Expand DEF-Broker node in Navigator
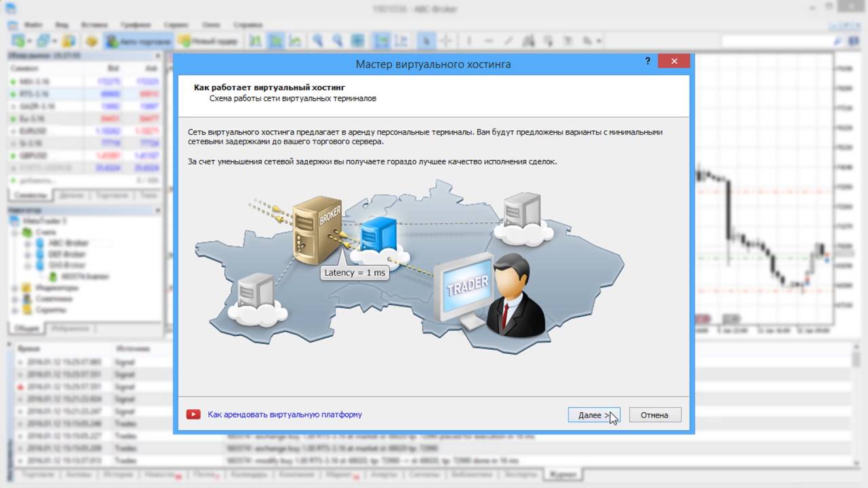Screen dimensions: 868x488 tap(29, 254)
